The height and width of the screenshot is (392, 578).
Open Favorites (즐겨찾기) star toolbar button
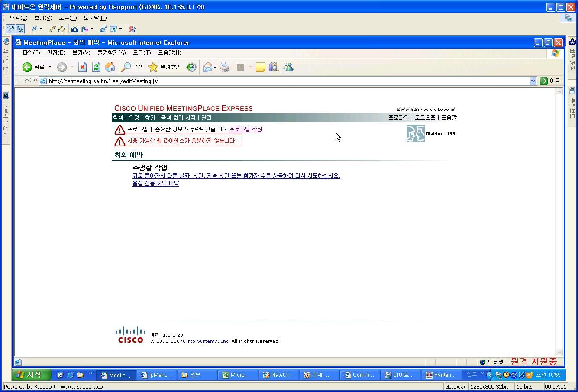(165, 67)
